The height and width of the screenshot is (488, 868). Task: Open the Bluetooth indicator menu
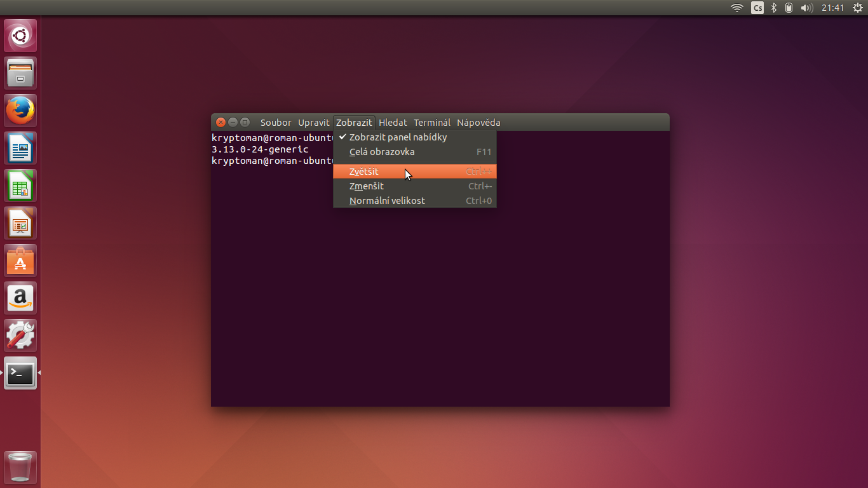pos(774,8)
